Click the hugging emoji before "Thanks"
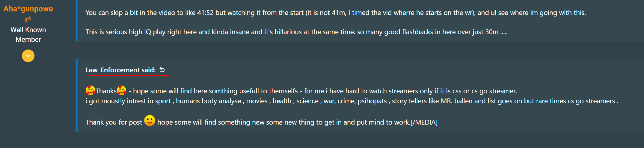This screenshot has height=148, width=644. (90, 90)
